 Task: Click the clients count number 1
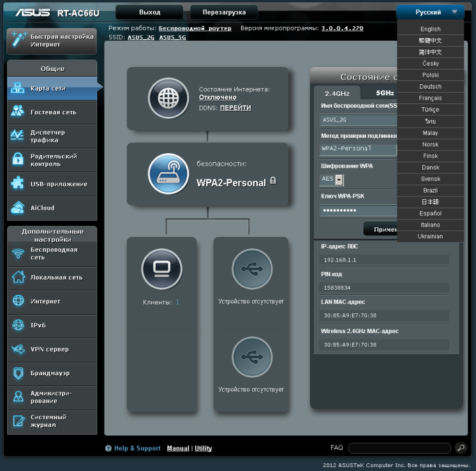(177, 302)
